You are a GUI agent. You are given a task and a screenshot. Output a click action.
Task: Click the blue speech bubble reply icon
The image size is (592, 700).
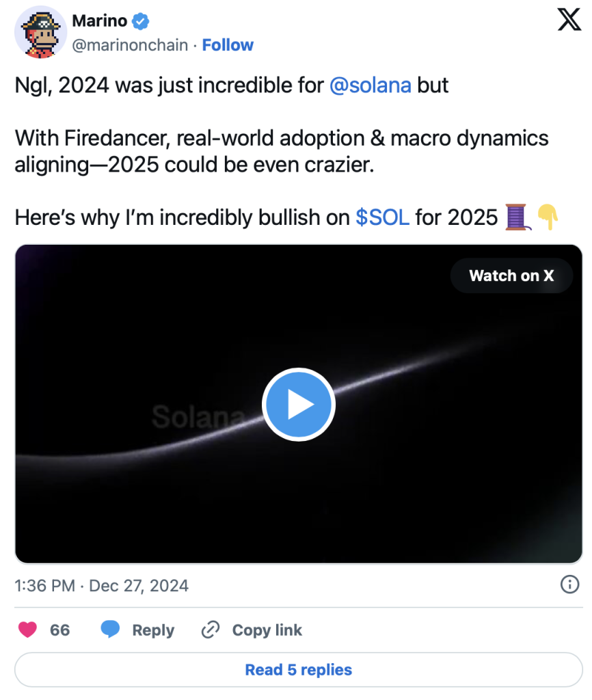click(x=111, y=630)
